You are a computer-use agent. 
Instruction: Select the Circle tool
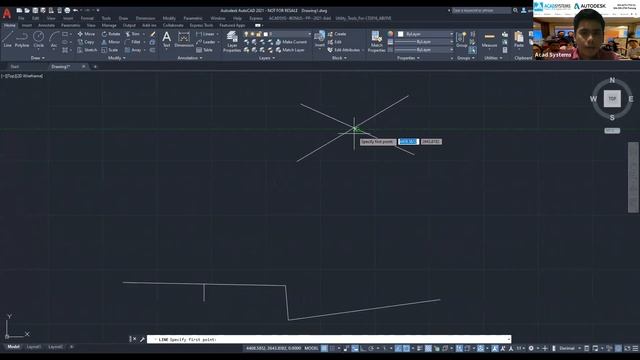pyautogui.click(x=38, y=40)
